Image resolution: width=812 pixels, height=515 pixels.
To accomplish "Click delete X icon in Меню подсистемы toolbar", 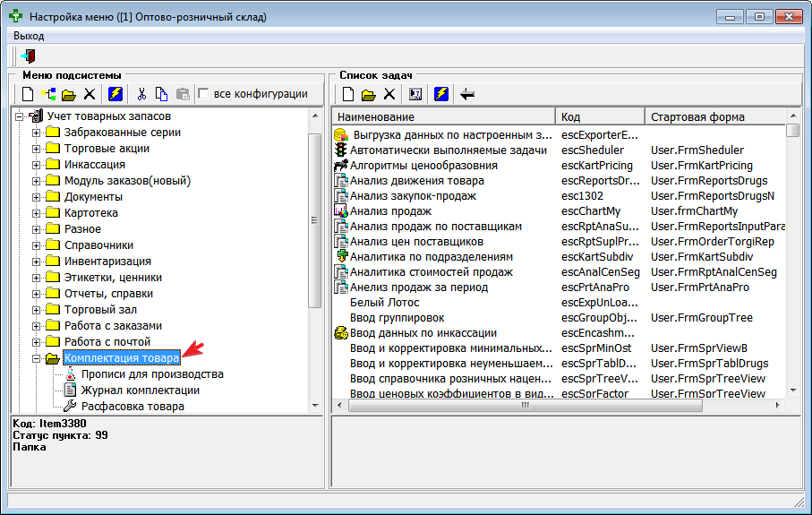I will tap(90, 94).
